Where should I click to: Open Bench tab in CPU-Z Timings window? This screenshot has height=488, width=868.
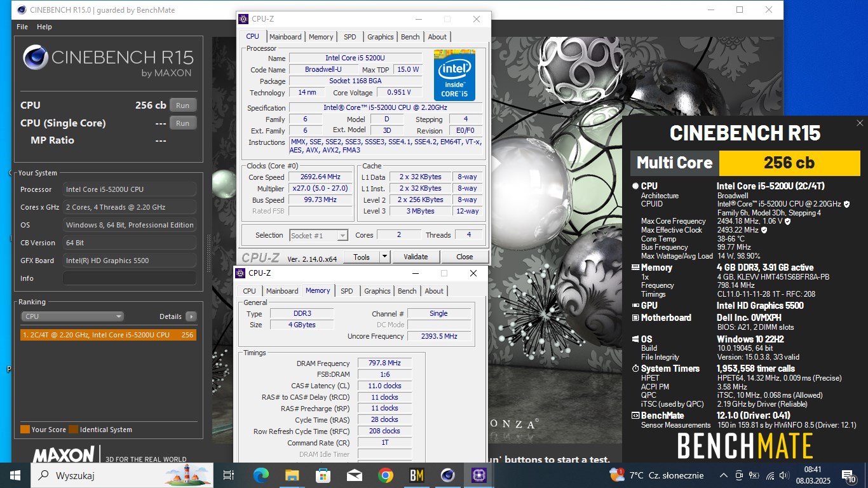pos(407,291)
